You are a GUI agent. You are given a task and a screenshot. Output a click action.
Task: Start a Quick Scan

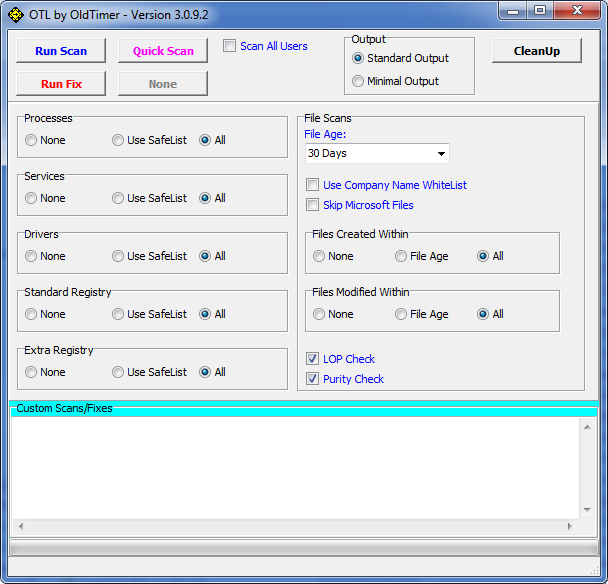click(163, 51)
